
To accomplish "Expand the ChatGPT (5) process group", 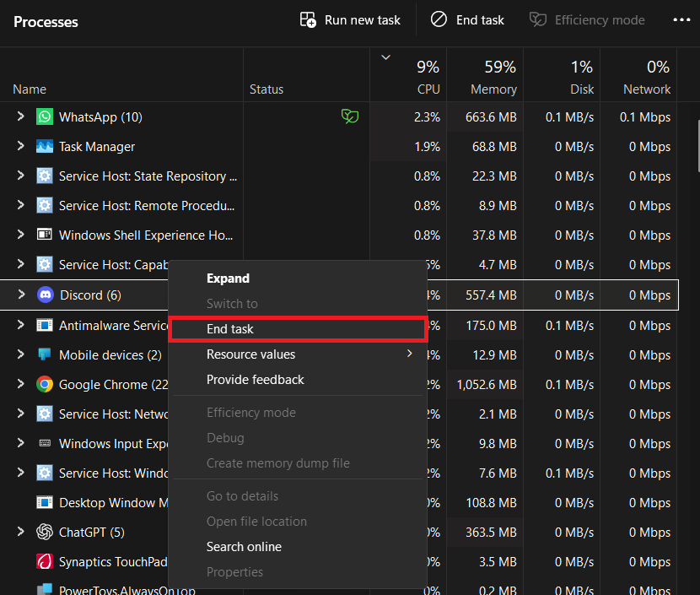I will coord(20,532).
